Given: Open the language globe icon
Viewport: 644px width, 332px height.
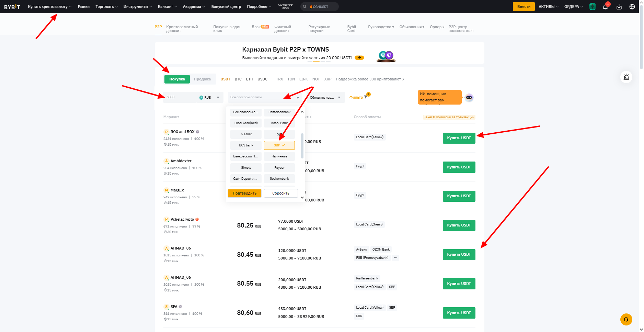Looking at the screenshot, I should click(632, 7).
